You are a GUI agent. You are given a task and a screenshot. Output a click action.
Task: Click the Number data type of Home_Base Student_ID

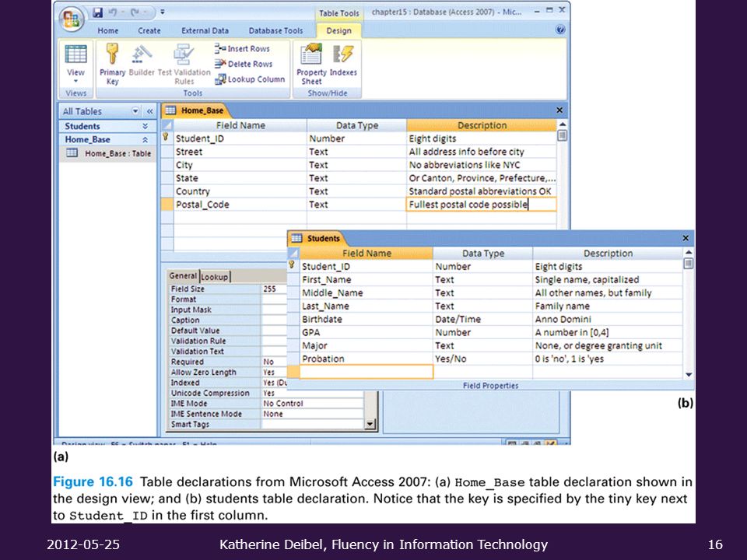(357, 138)
